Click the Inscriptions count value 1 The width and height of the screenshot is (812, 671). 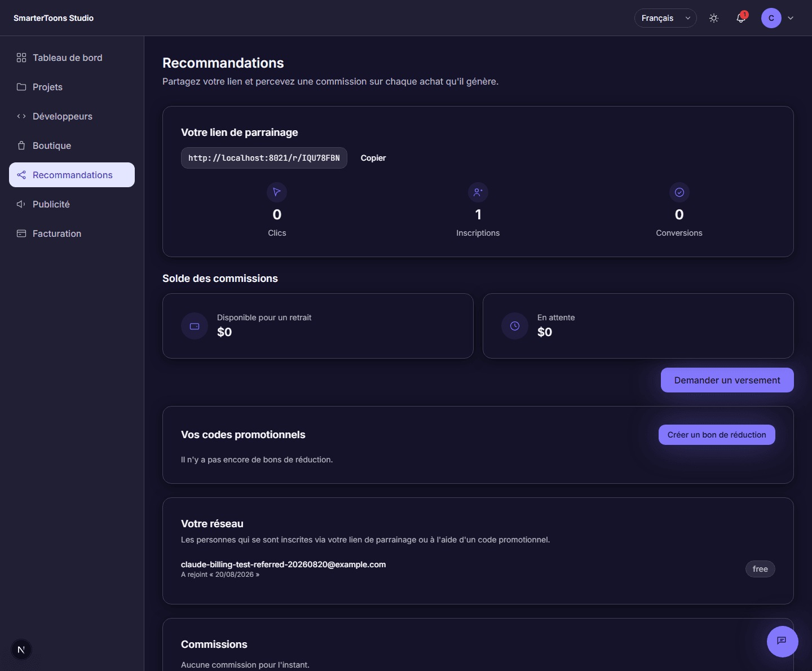(x=478, y=215)
